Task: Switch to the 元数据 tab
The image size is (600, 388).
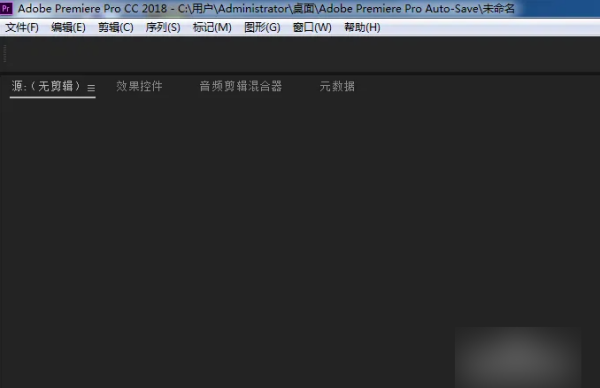Action: click(x=337, y=86)
